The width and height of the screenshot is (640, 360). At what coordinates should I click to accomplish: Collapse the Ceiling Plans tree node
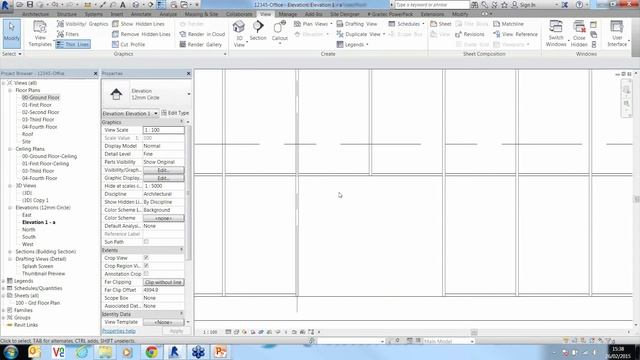tap(10, 149)
